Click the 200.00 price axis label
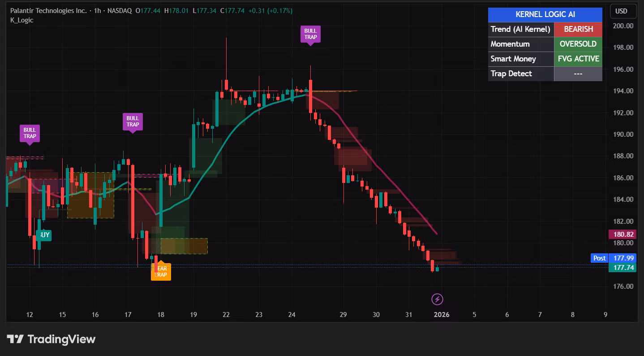This screenshot has height=356, width=644. [624, 26]
